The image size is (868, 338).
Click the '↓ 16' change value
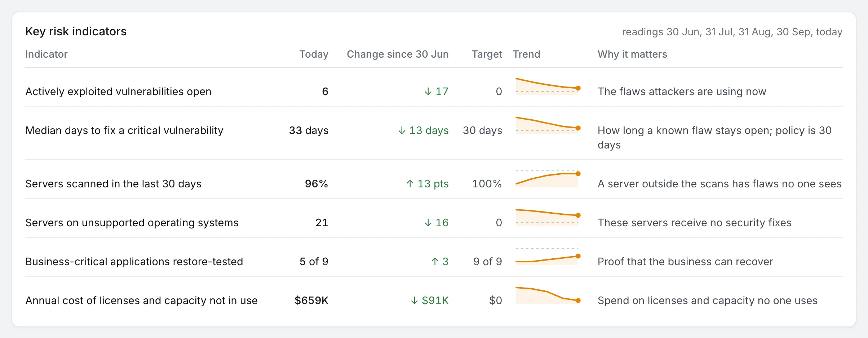(x=436, y=223)
